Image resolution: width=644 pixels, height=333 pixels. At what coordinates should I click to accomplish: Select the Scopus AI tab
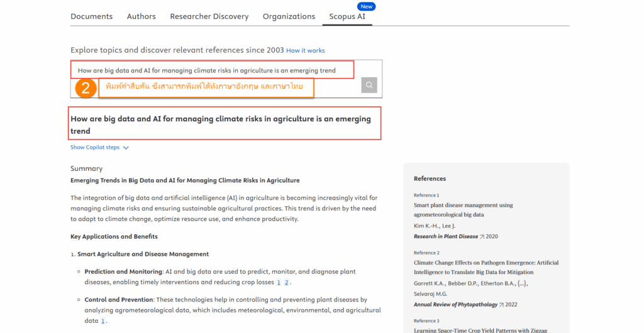pyautogui.click(x=347, y=16)
